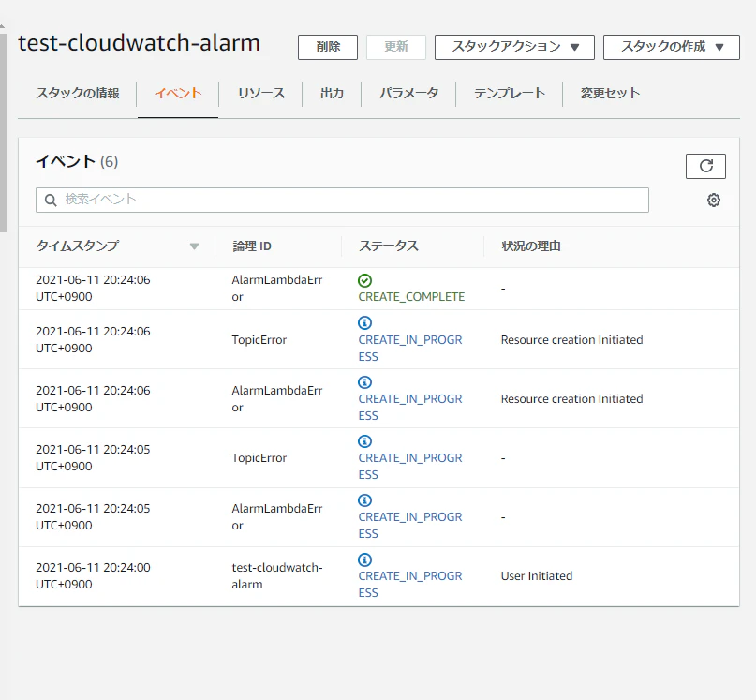756x700 pixels.
Task: Switch to パラメータ tab
Action: [408, 93]
